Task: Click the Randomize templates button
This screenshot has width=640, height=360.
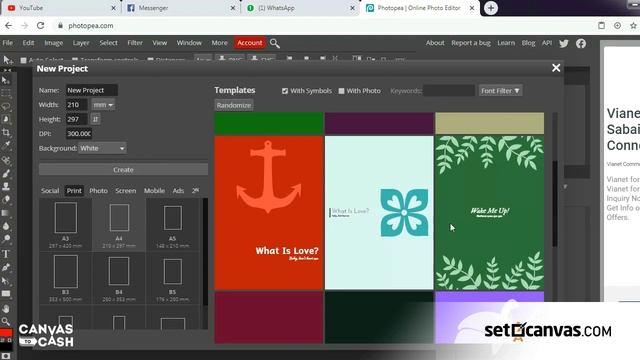Action: (233, 105)
